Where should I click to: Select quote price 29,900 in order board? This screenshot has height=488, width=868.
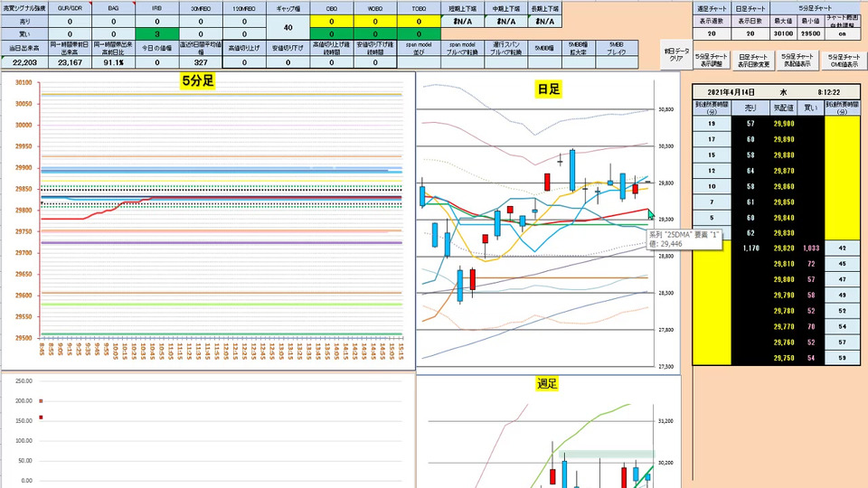pos(783,124)
